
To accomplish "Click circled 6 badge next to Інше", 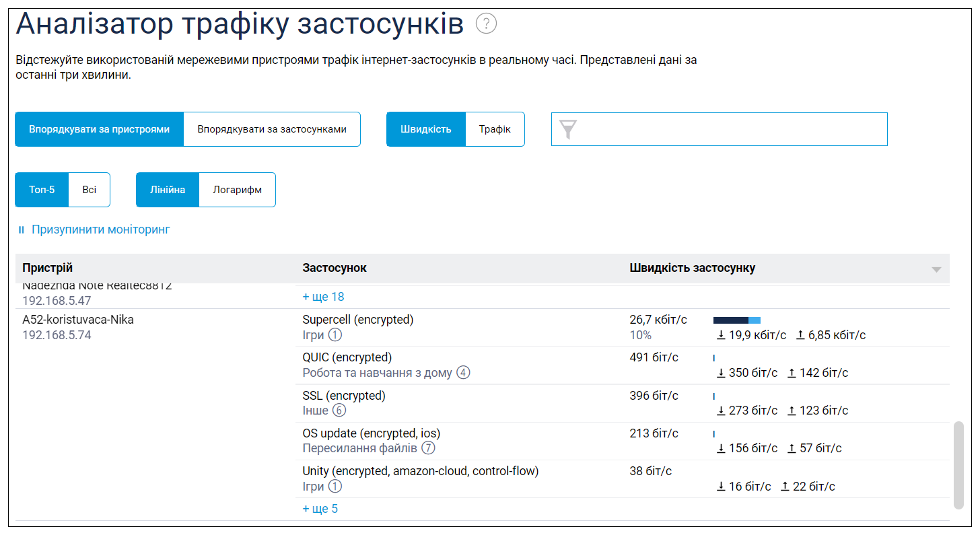I will pos(339,411).
